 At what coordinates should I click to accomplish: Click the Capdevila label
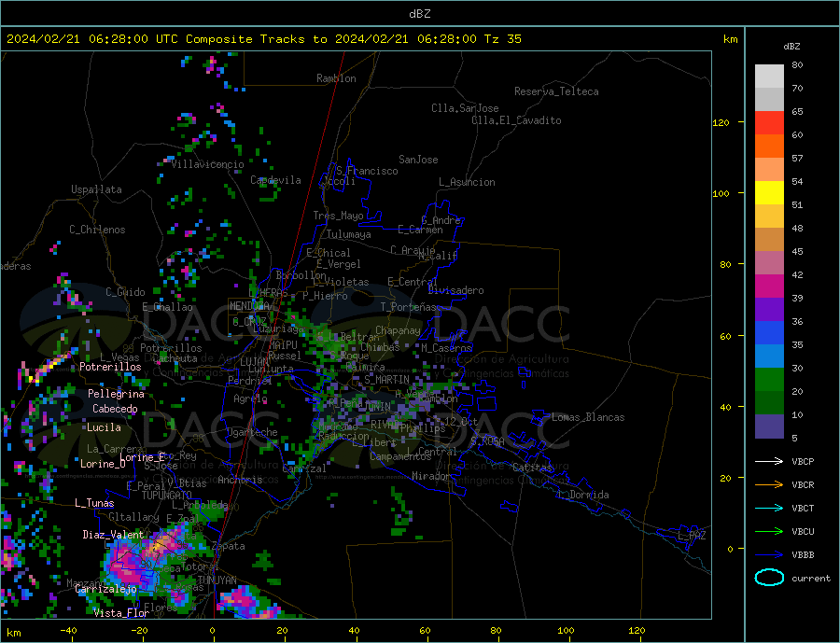coord(275,180)
